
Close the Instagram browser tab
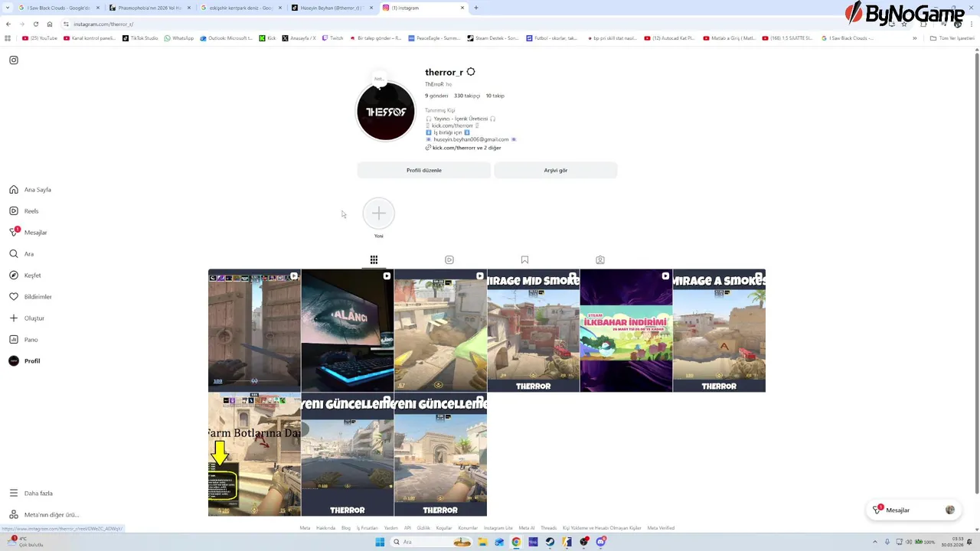click(x=462, y=8)
